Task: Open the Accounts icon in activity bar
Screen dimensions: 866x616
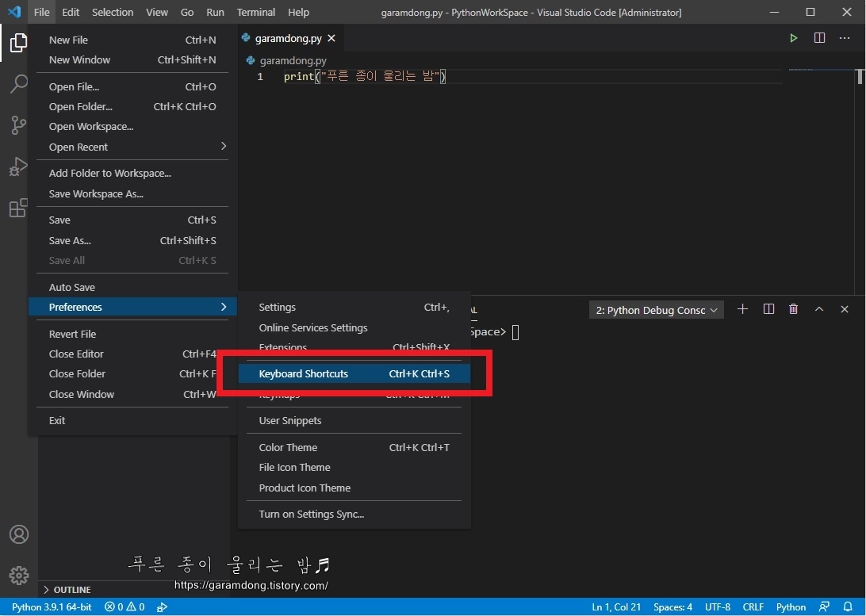Action: [x=19, y=534]
